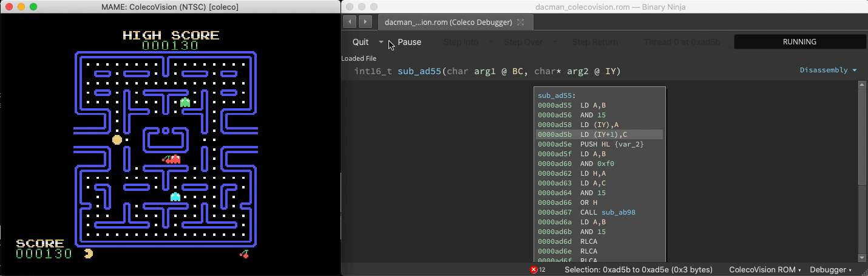Screen dimensions: 868x276
Task: Select the PUSH HL instruction line
Action: click(x=598, y=144)
